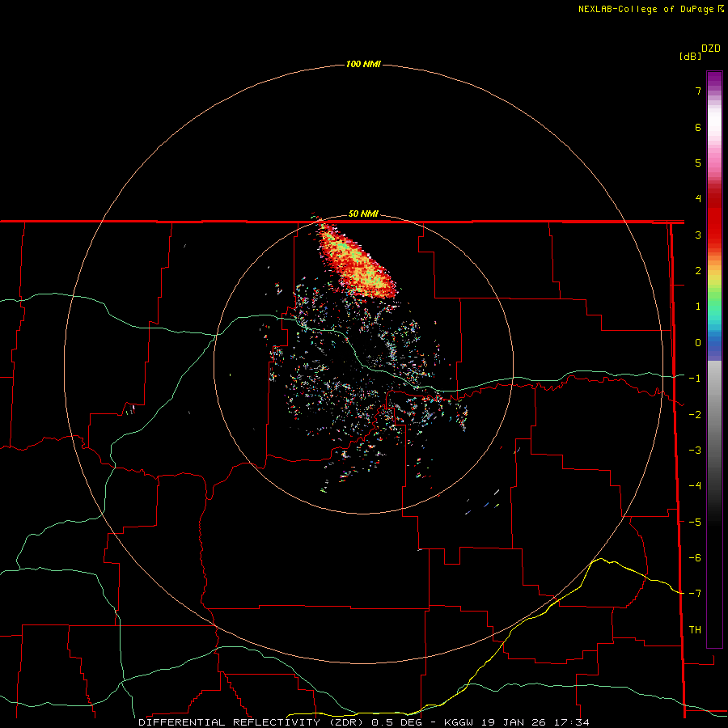Click the 50 NMI range ring label
Viewport: 728px width, 728px height.
363,214
